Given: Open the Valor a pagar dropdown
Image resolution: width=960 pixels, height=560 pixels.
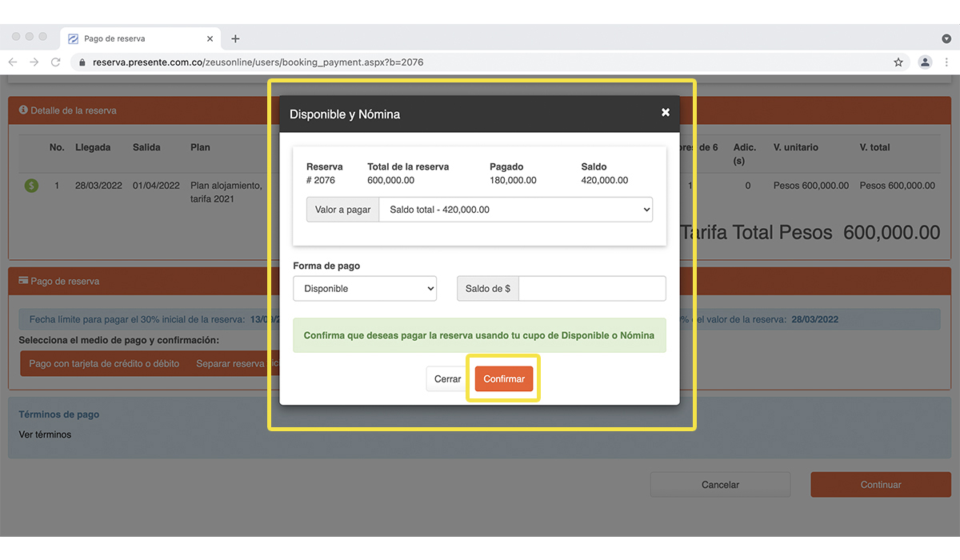Looking at the screenshot, I should coord(515,210).
